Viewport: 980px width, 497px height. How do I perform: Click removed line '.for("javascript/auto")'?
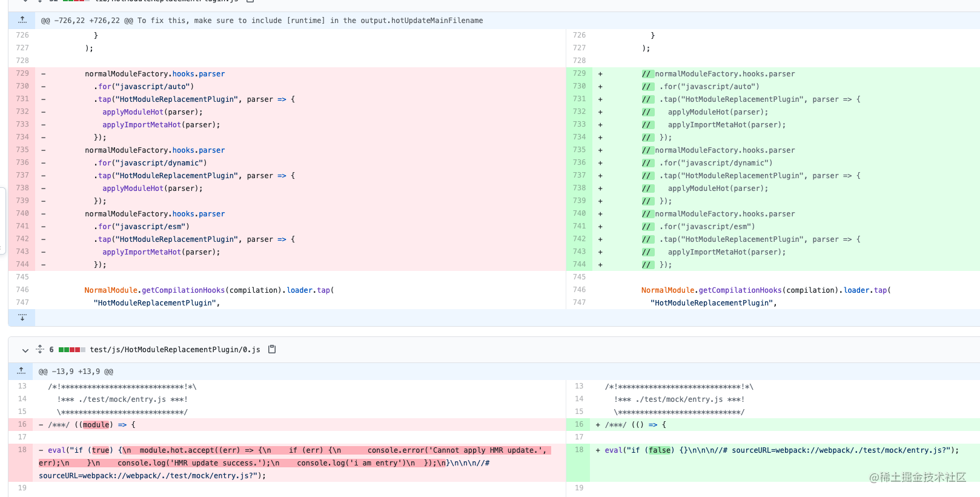pyautogui.click(x=144, y=87)
